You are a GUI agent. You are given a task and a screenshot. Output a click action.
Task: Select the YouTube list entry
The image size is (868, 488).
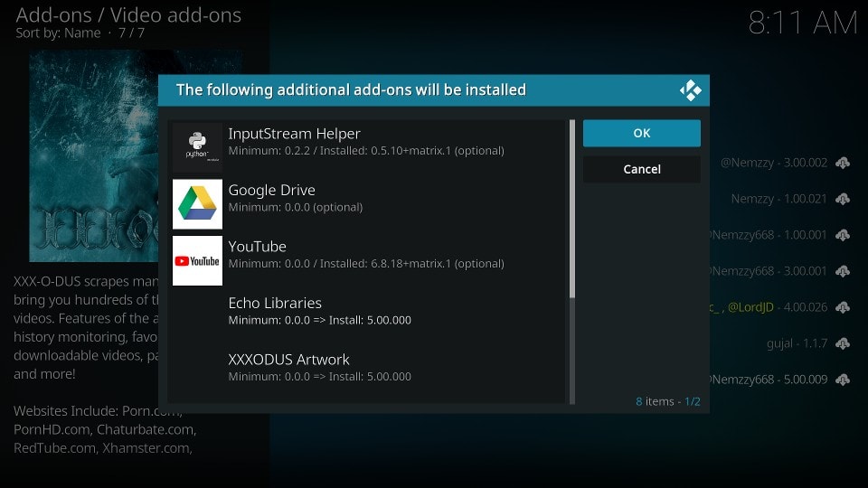tap(367, 260)
